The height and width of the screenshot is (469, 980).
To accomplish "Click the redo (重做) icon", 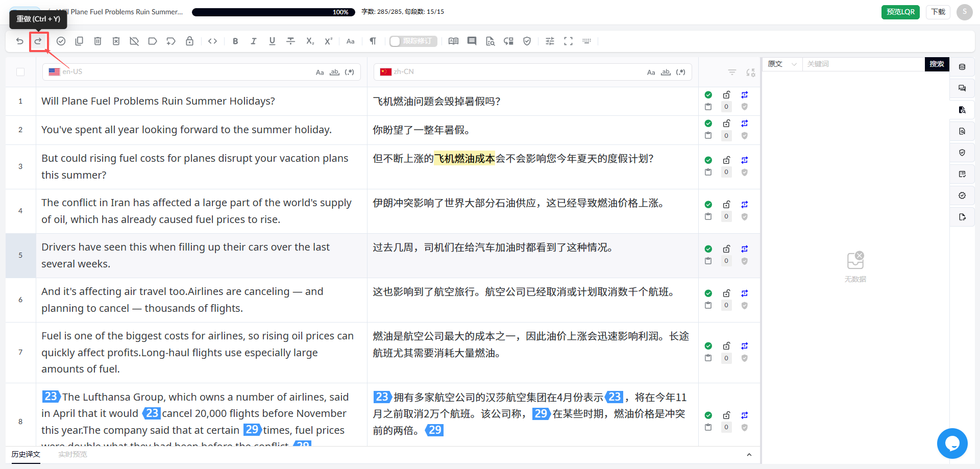I will coord(38,41).
